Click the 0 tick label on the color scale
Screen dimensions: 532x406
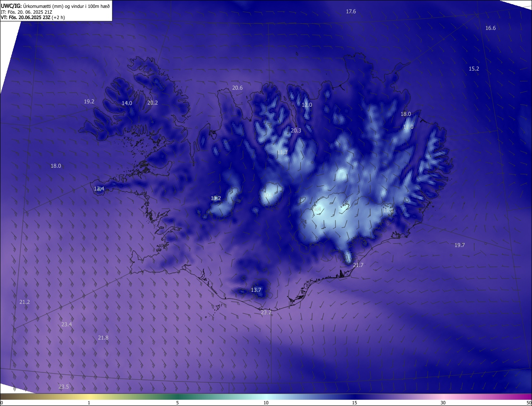(2, 403)
